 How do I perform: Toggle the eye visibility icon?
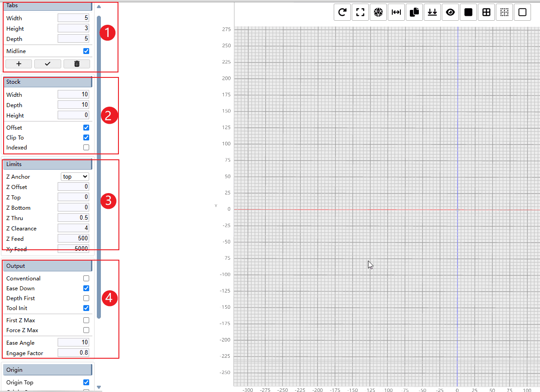[x=450, y=13]
